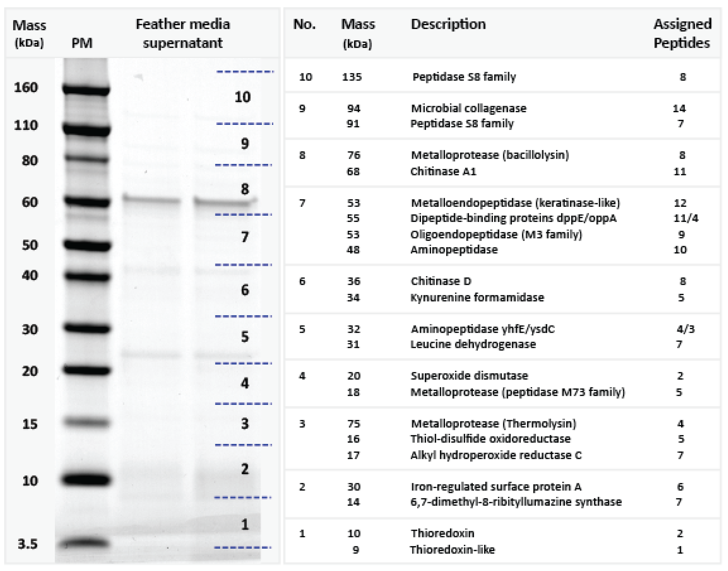Click the 'Assigned Peptides' column header

682,33
